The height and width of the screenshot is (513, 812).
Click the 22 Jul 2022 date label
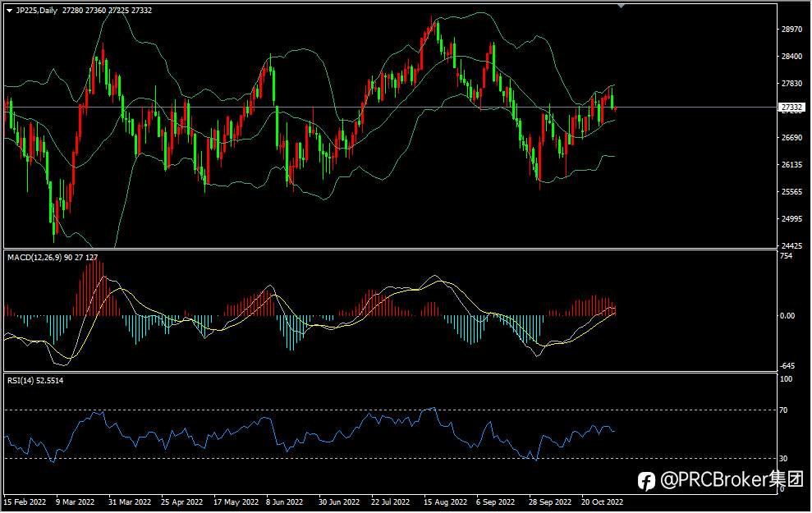[390, 502]
